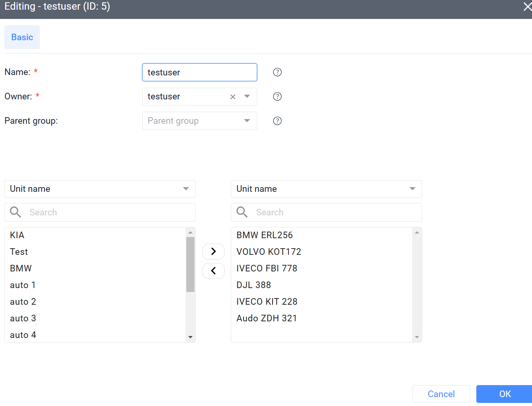Cancel the editing dialog

click(x=441, y=394)
